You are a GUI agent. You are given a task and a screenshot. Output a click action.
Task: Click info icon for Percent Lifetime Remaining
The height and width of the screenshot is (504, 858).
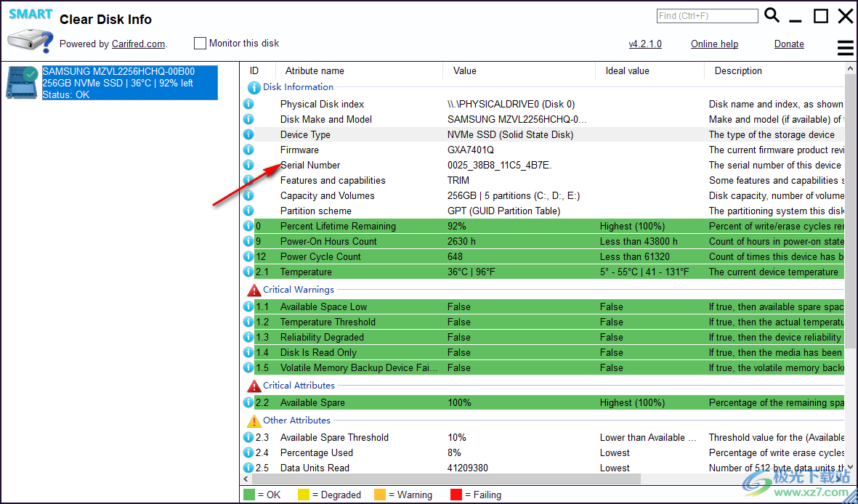click(248, 227)
